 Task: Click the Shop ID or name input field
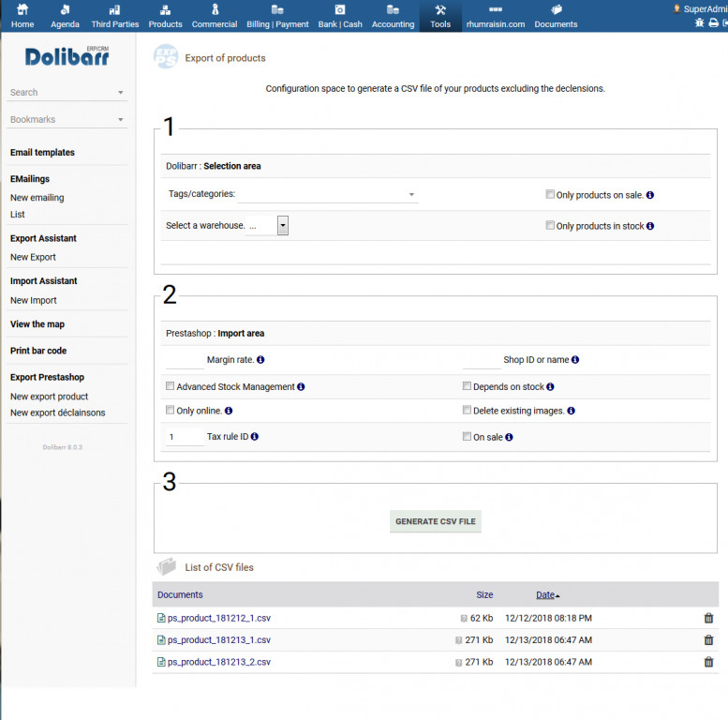482,360
